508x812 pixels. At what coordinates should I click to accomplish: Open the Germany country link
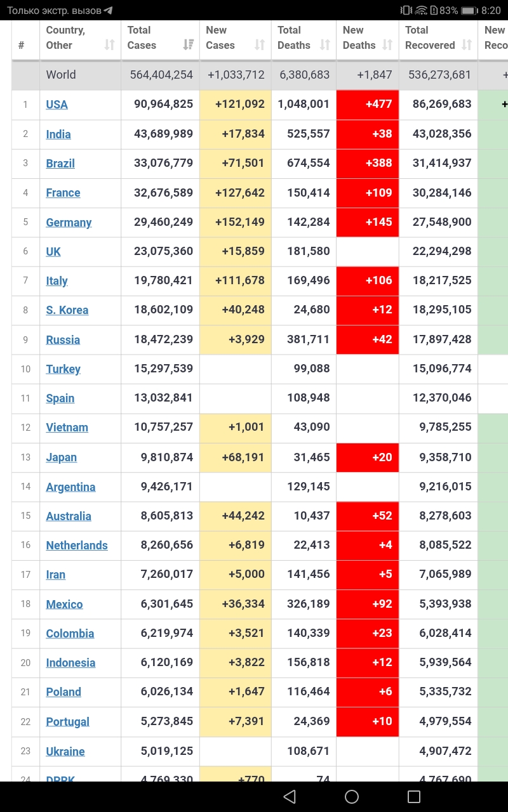click(69, 223)
